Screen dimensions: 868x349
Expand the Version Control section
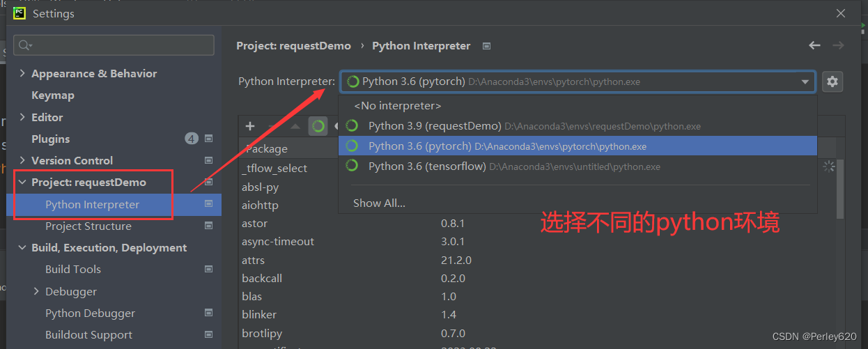pos(22,160)
